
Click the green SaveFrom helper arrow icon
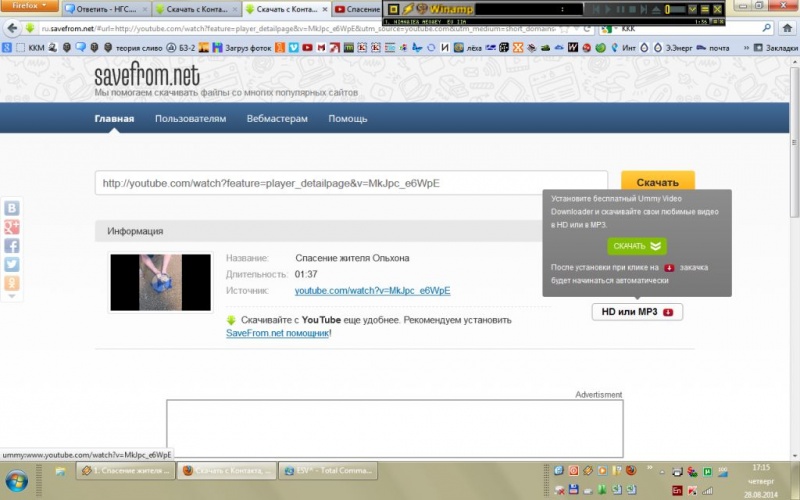231,320
